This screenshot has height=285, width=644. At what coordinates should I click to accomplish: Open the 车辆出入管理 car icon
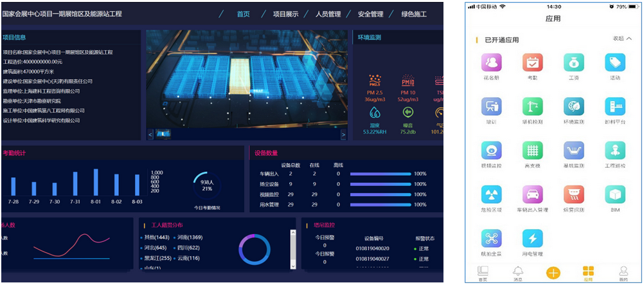(533, 194)
